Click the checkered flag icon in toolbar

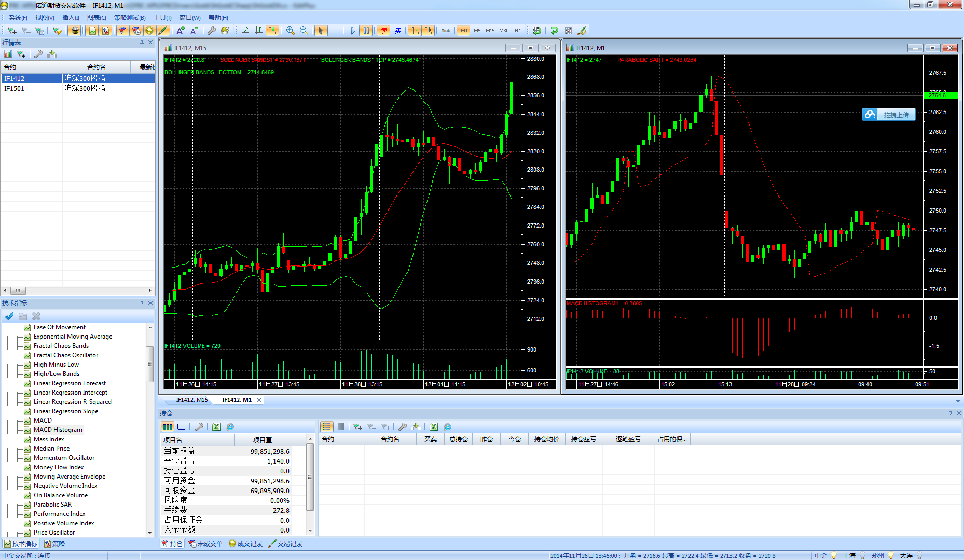tap(568, 31)
